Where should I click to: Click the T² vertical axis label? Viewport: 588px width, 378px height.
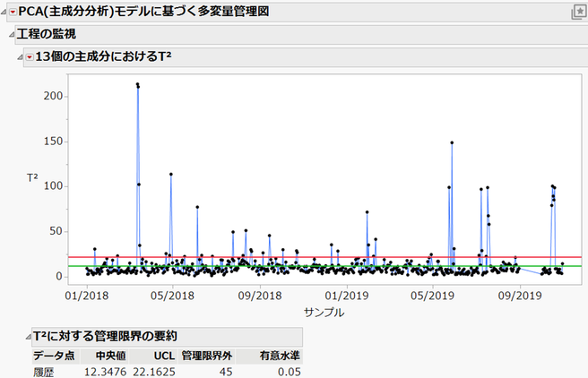32,177
